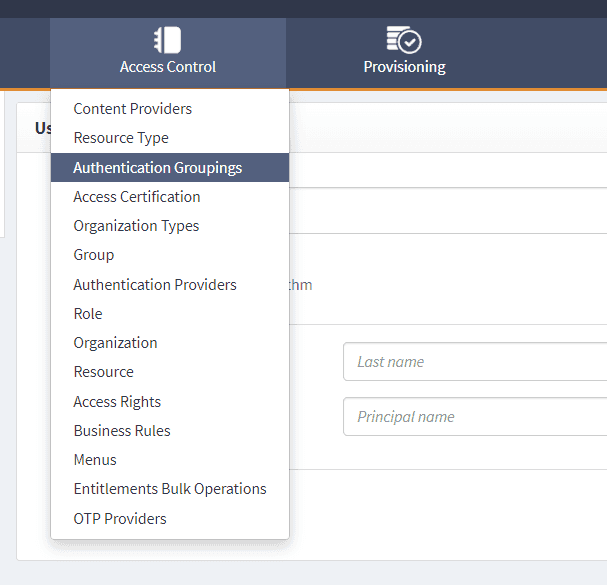Open Access Certification menu item
Image resolution: width=607 pixels, height=585 pixels.
point(136,197)
